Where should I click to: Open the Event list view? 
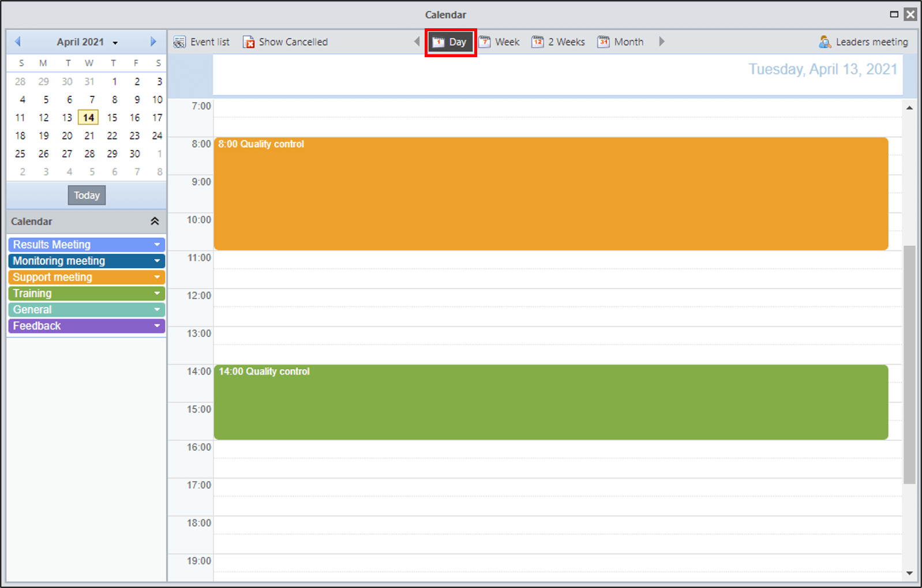(x=201, y=42)
